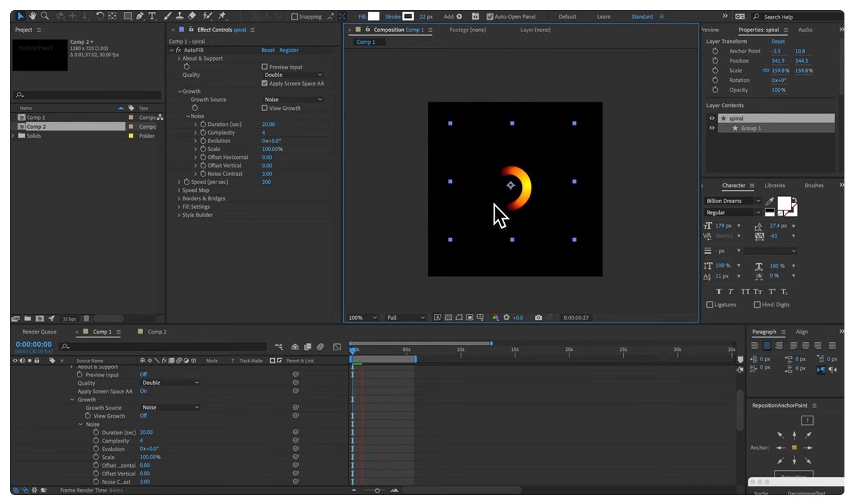Click the Register link in Effect Controls
Viewport: 854px width, 504px height.
pos(289,50)
